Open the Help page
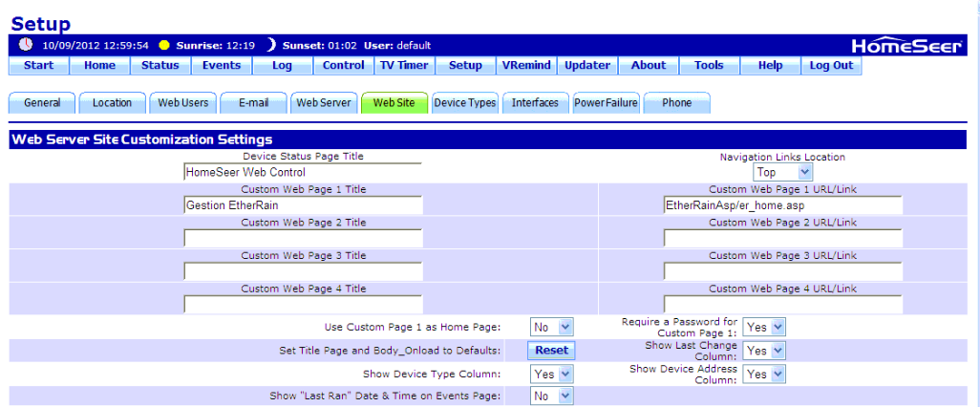980x407 pixels. (770, 66)
